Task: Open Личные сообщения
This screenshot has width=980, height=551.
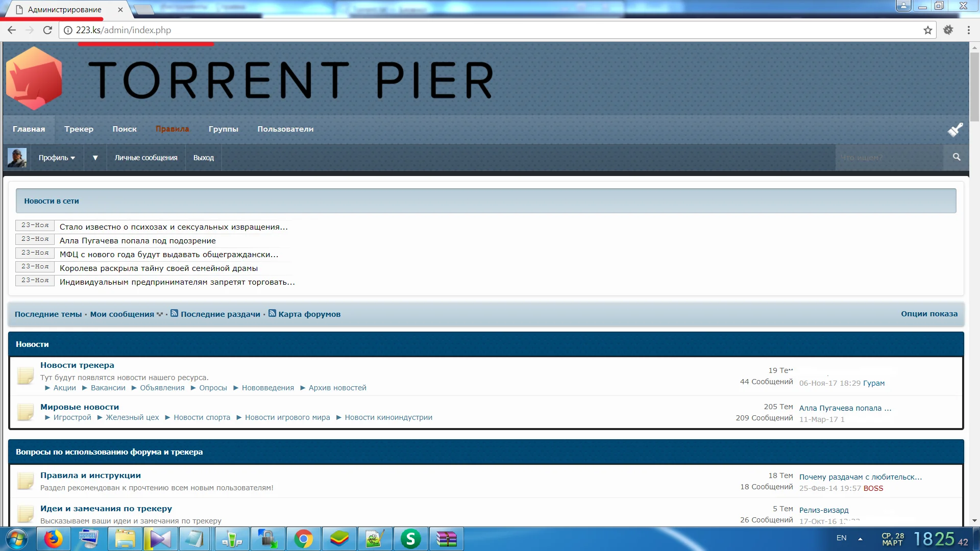Action: point(146,158)
